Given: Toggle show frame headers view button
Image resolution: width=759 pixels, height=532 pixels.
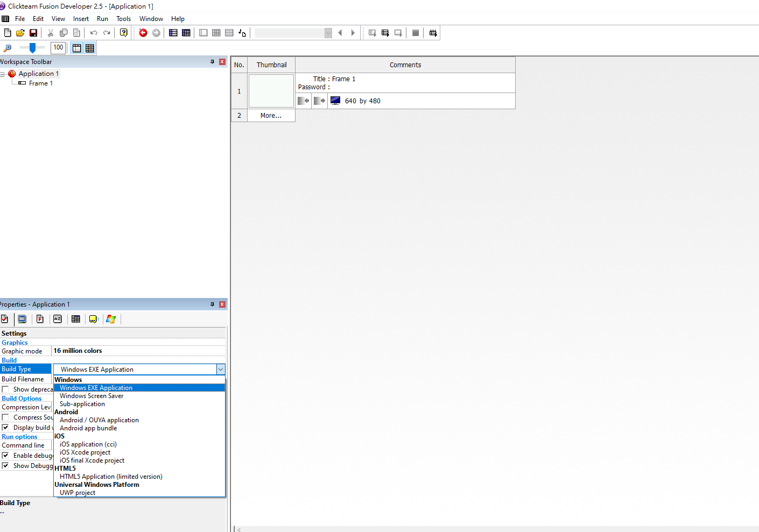Looking at the screenshot, I should [x=77, y=48].
